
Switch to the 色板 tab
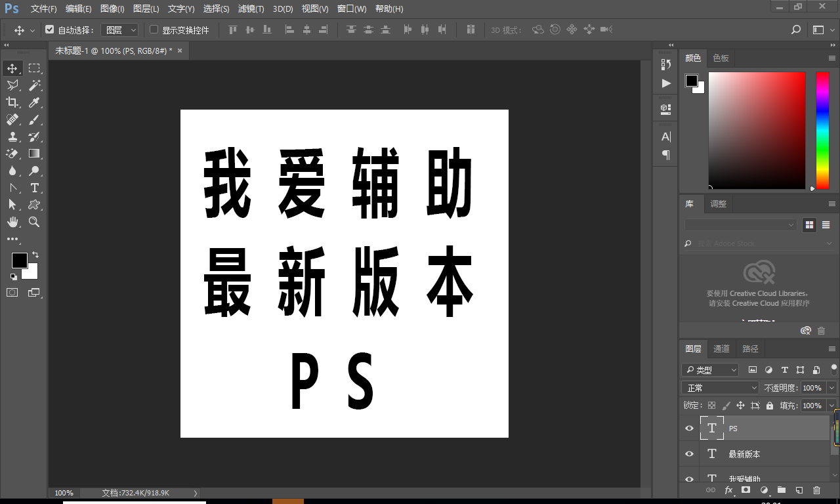point(721,58)
